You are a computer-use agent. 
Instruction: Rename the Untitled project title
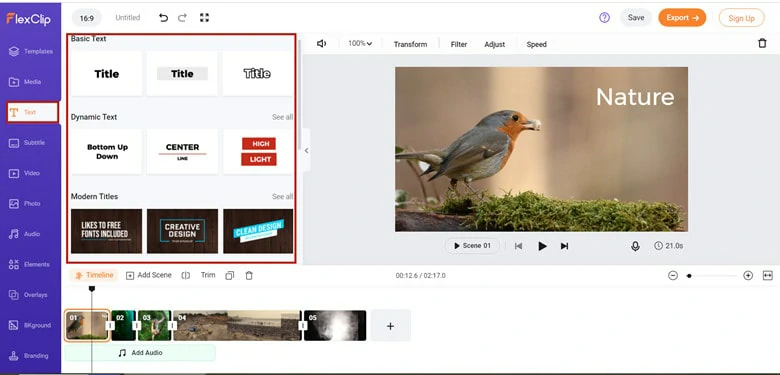(128, 17)
